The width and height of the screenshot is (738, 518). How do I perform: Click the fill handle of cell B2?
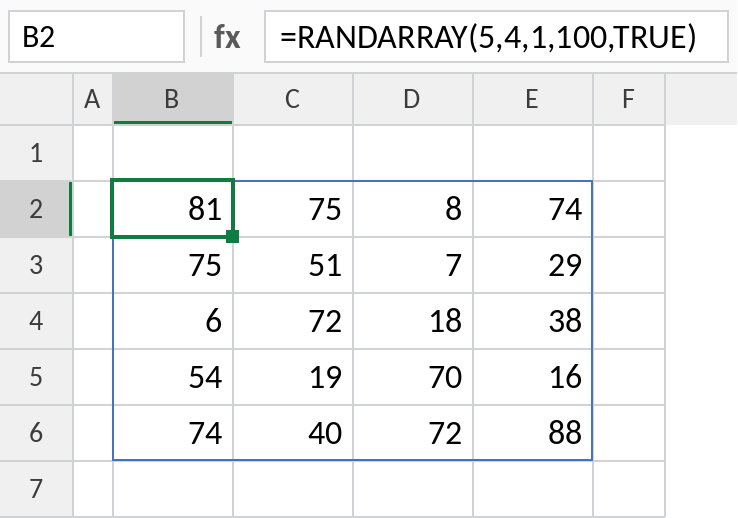(x=233, y=236)
